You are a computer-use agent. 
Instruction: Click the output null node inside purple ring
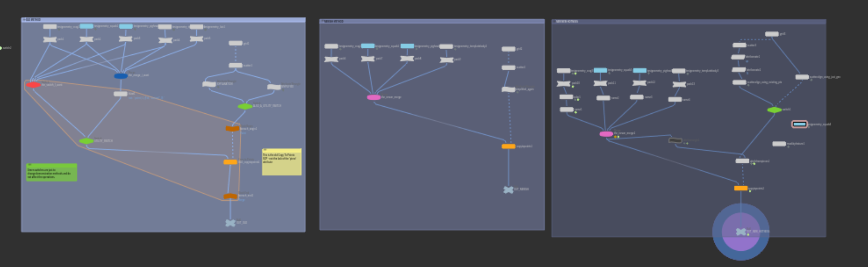tap(741, 232)
